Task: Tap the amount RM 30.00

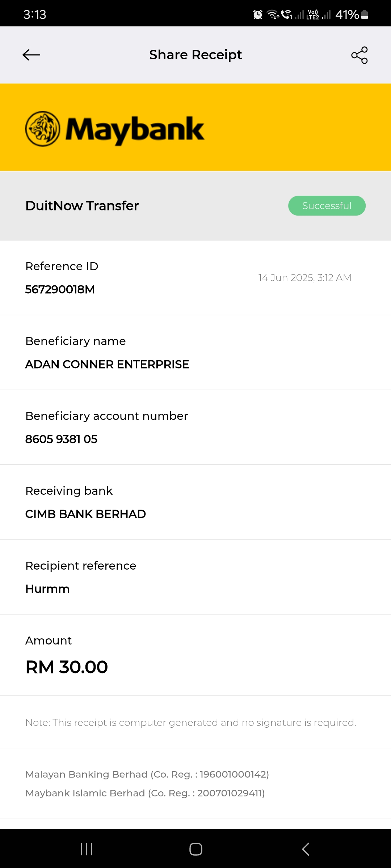Action: [67, 667]
